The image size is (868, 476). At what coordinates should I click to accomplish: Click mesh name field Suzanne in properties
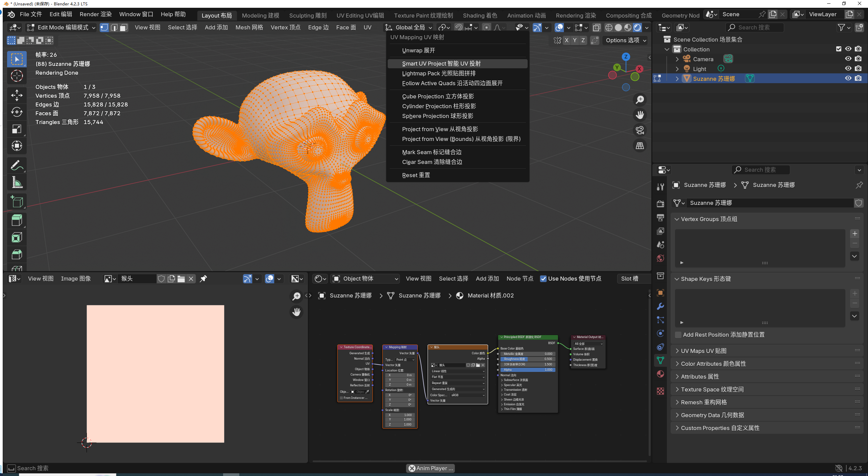770,203
